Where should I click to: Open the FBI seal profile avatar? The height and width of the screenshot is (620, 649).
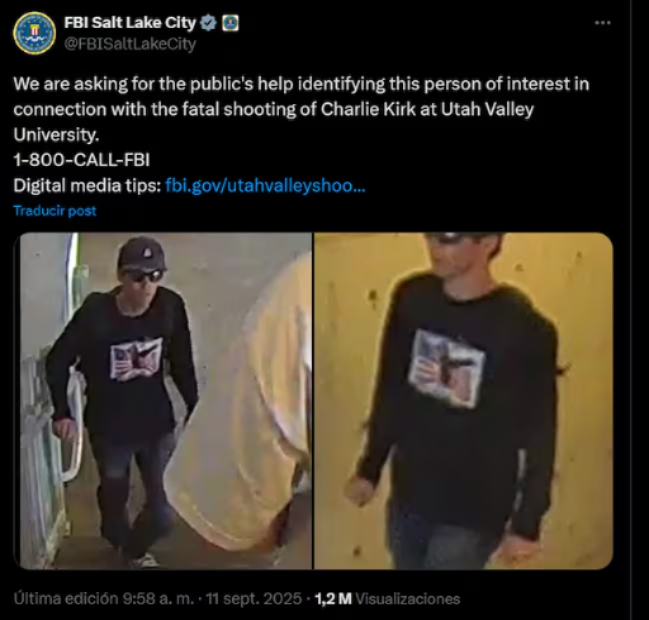point(34,33)
